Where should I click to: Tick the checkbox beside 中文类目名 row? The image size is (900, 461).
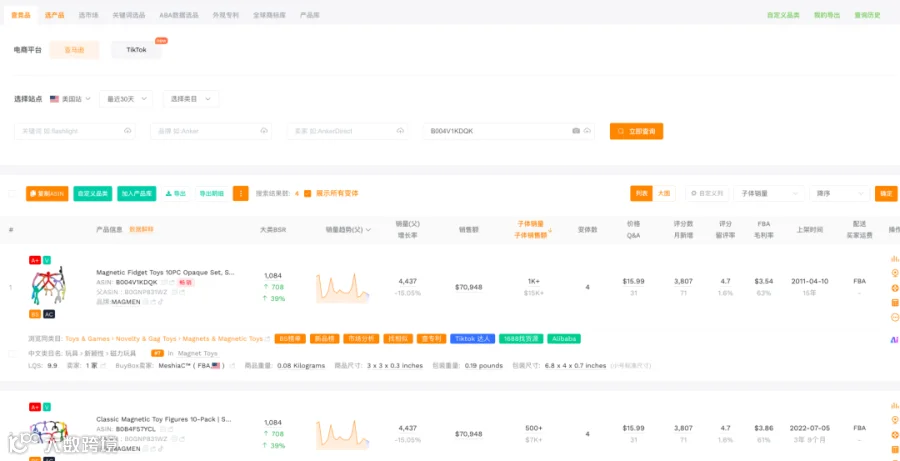tap(12, 354)
